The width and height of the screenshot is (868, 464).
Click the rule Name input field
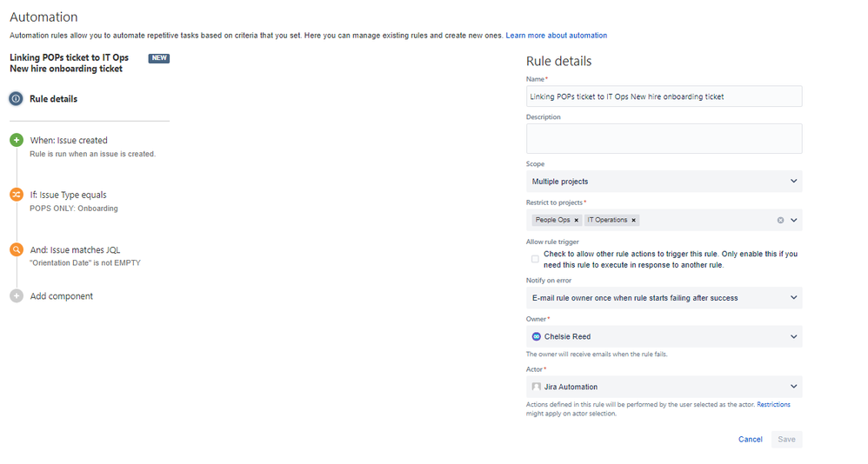(664, 96)
